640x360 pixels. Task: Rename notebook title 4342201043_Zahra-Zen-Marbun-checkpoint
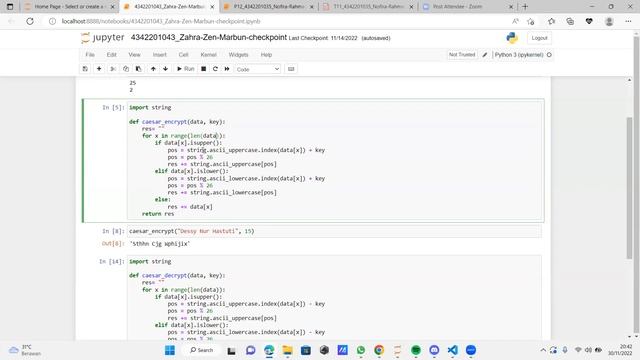pyautogui.click(x=209, y=38)
